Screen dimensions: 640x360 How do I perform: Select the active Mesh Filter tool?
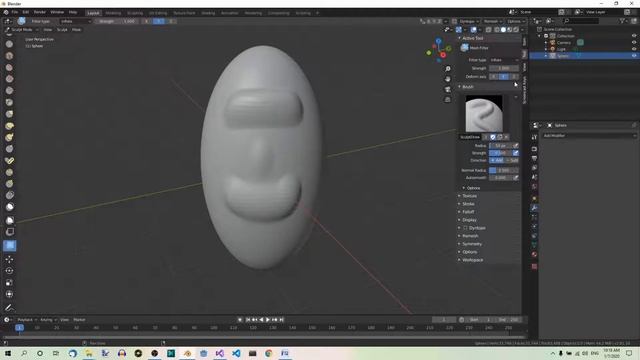[9, 245]
